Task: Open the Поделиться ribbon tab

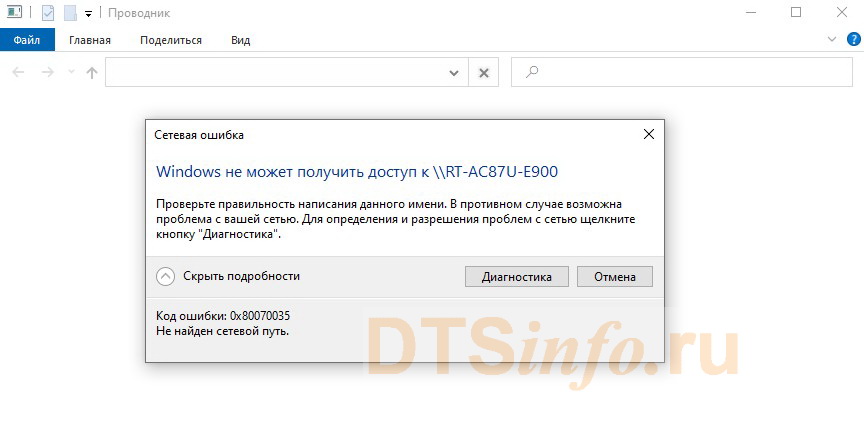Action: 171,40
